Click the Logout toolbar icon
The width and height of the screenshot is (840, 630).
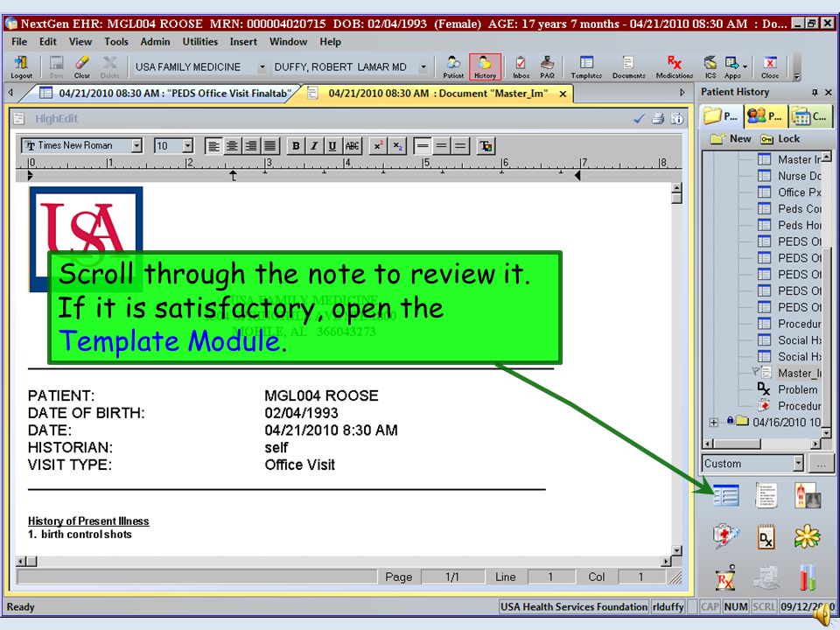click(21, 67)
